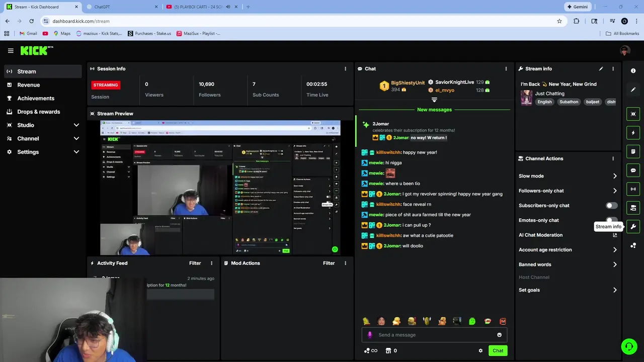Open the Chat panel three-dot menu
The width and height of the screenshot is (644, 362).
tap(506, 69)
